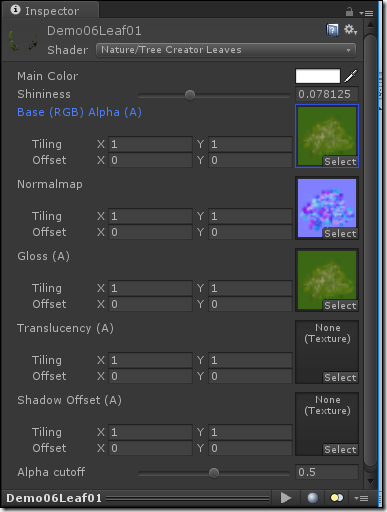Click the empty Translucency (A) texture slot

click(327, 352)
